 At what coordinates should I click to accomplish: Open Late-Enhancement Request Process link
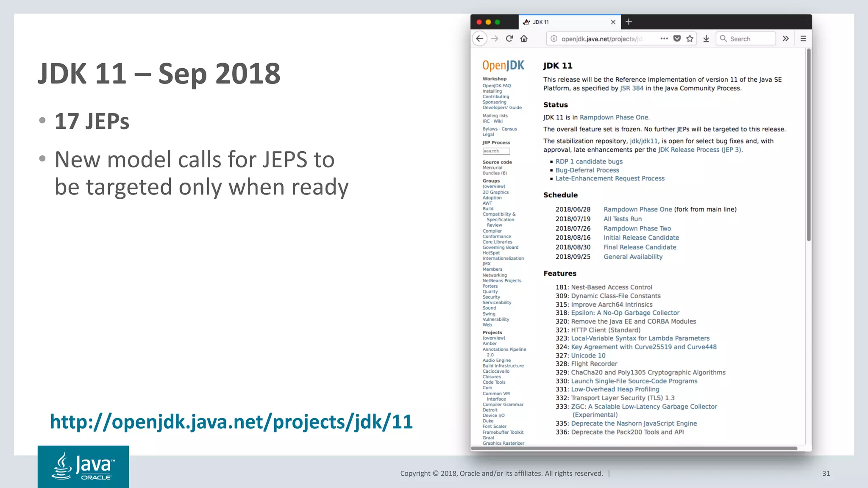(x=610, y=178)
